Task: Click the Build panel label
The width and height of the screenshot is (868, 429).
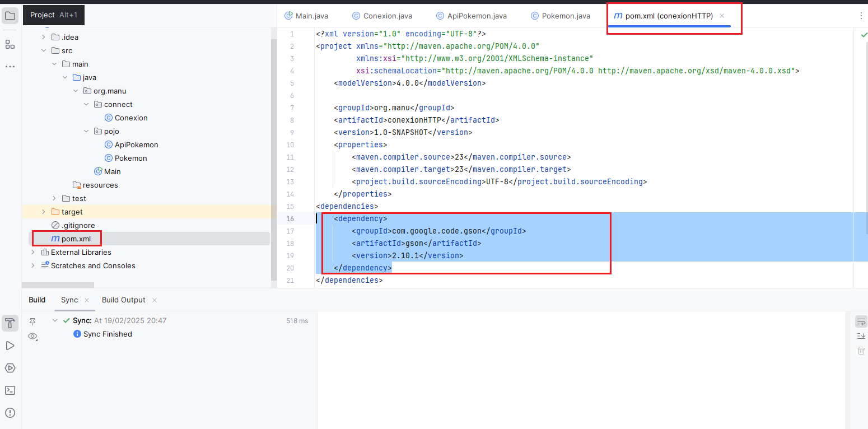Action: click(37, 300)
